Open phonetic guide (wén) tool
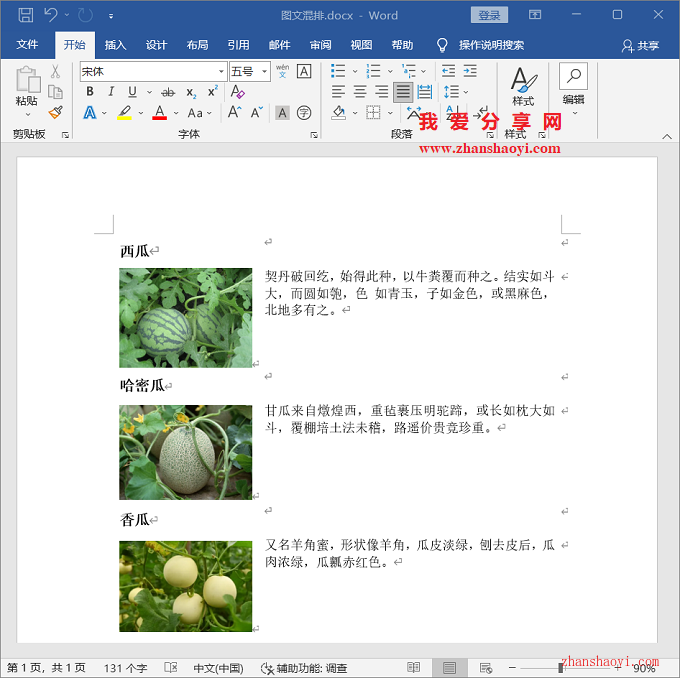Viewport: 680px width, 678px height. 282,71
